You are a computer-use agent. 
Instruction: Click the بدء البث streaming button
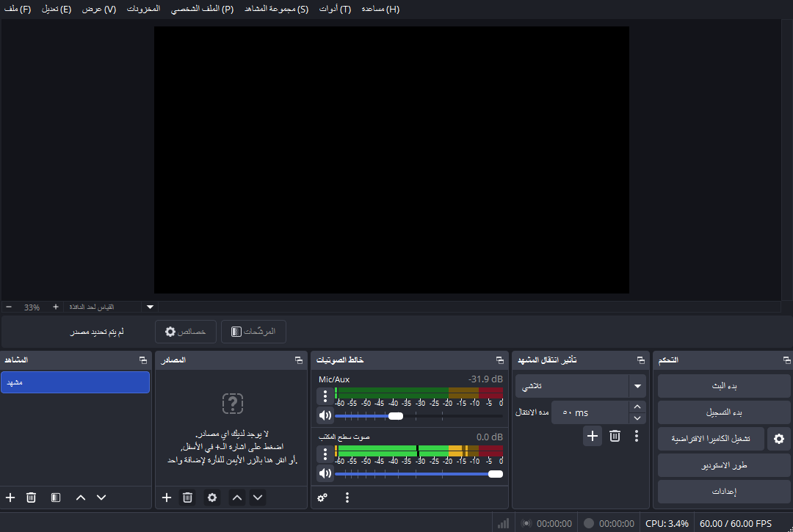coord(723,385)
